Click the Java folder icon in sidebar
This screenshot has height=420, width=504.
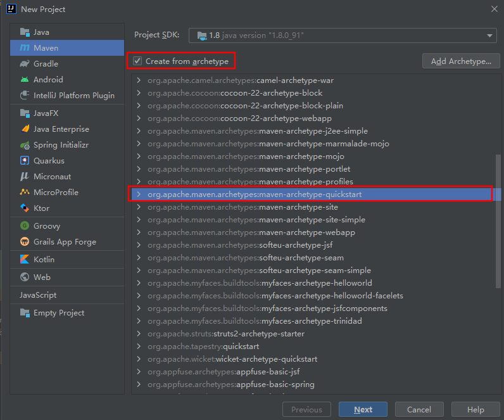[x=25, y=32]
